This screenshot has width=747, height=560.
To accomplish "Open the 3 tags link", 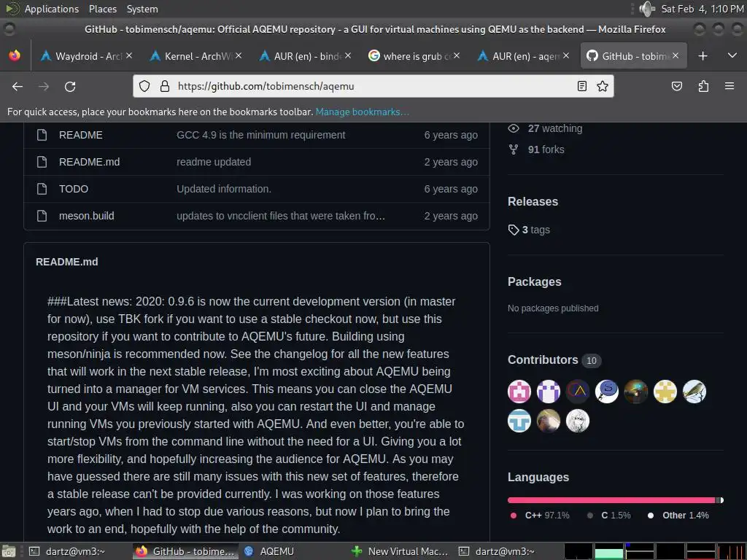I will (x=529, y=230).
